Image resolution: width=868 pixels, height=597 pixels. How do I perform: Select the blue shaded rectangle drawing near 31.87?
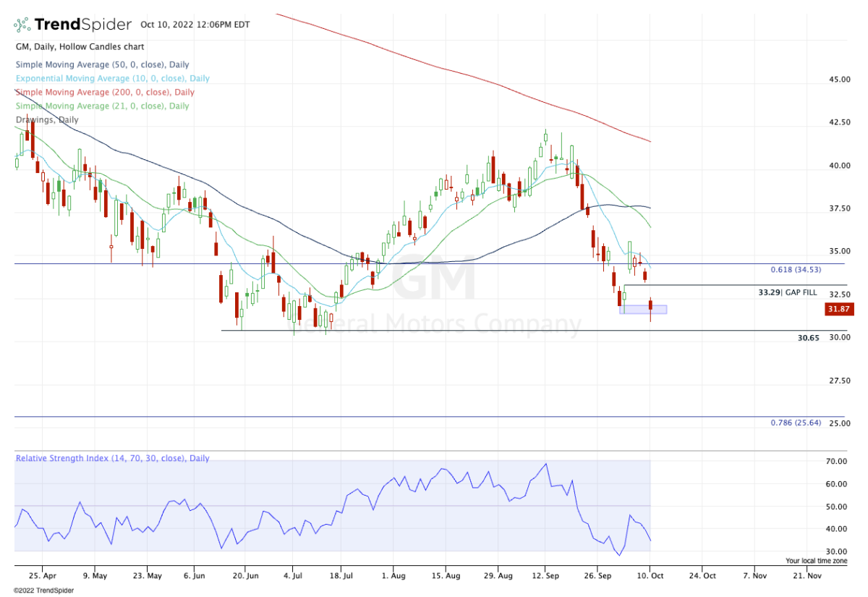[x=643, y=309]
